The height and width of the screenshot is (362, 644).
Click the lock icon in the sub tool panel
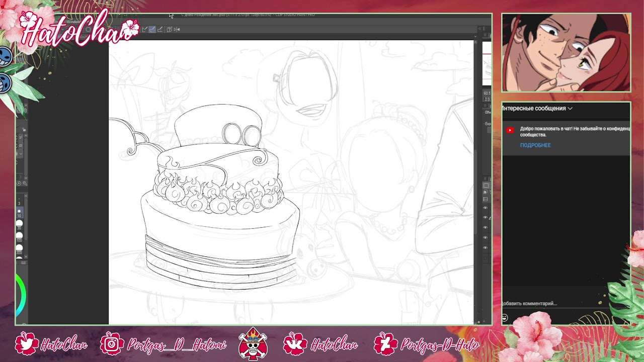[x=24, y=130]
